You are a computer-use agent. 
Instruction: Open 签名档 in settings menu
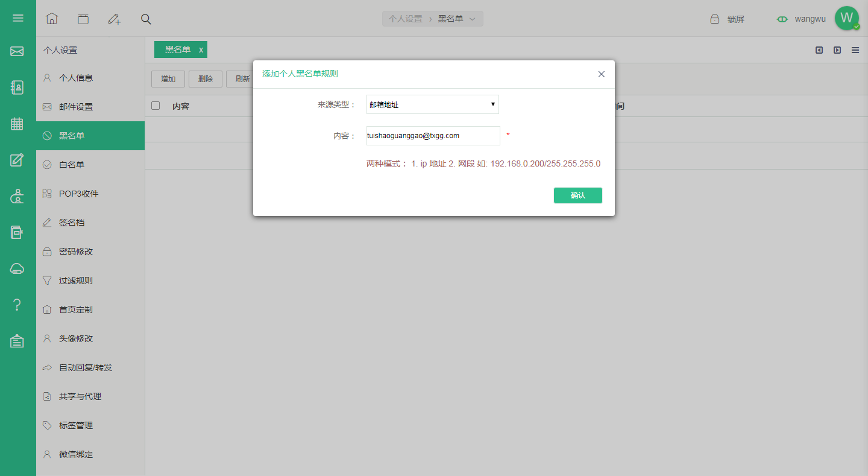coord(90,223)
